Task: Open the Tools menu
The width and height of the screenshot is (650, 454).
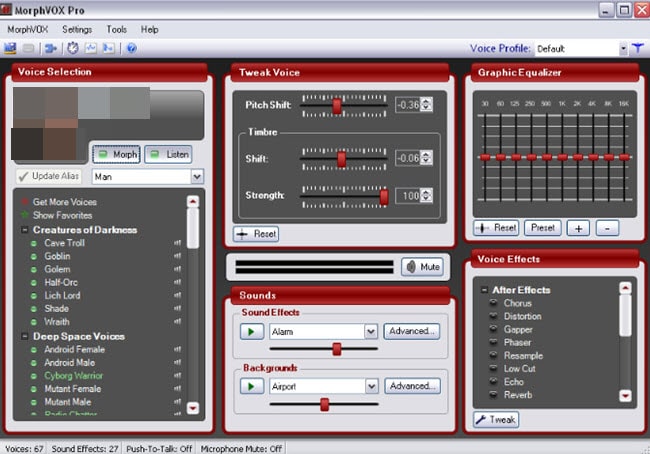Action: (x=116, y=29)
